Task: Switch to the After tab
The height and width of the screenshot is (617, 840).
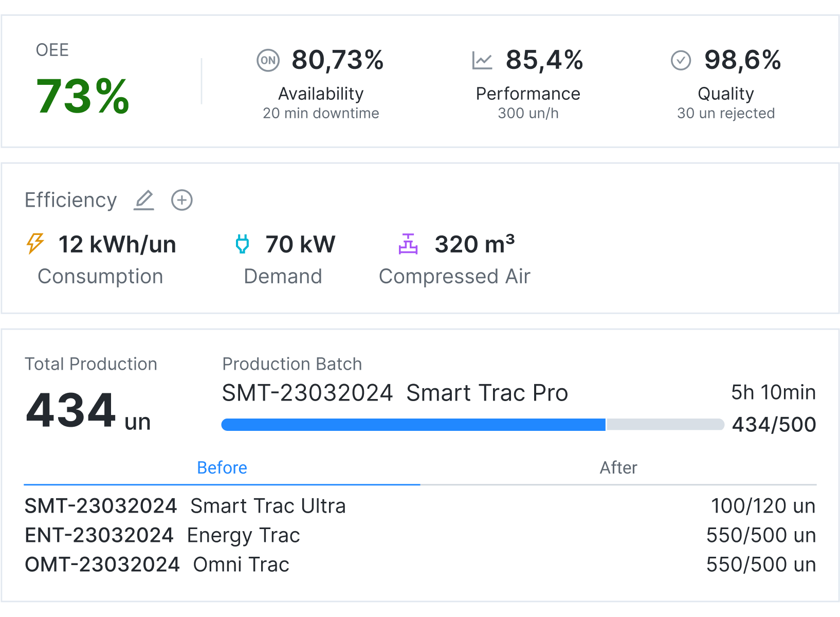Action: [618, 468]
